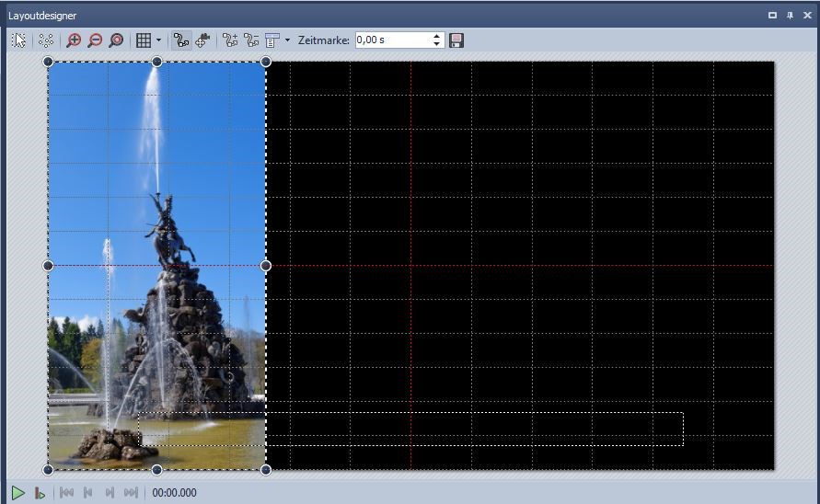
Task: Toggle the grid display icon
Action: [144, 40]
